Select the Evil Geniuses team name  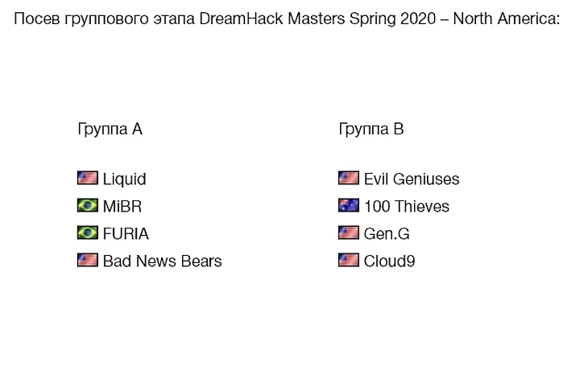(x=412, y=179)
